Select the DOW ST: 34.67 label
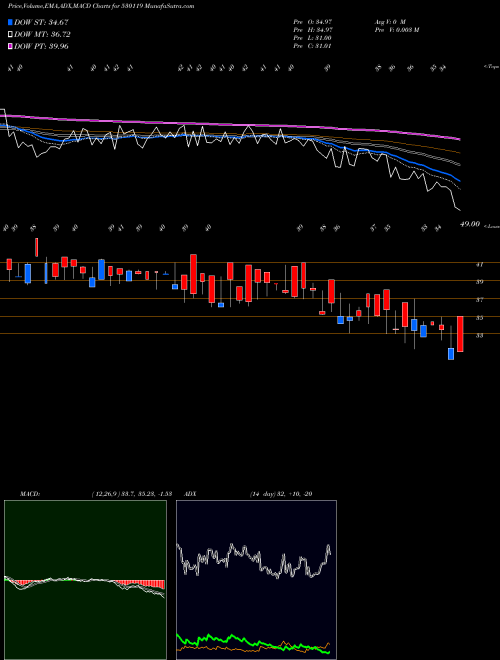This screenshot has width=500, height=660. point(41,22)
